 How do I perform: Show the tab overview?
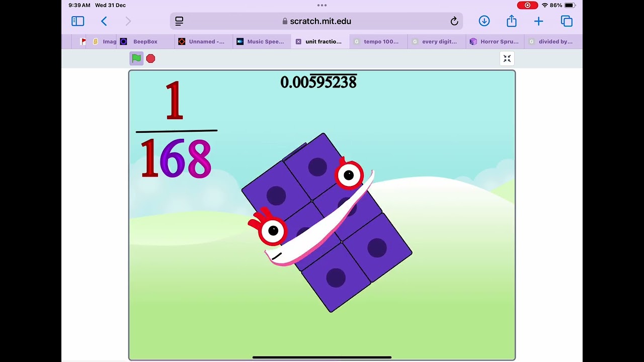tap(567, 21)
